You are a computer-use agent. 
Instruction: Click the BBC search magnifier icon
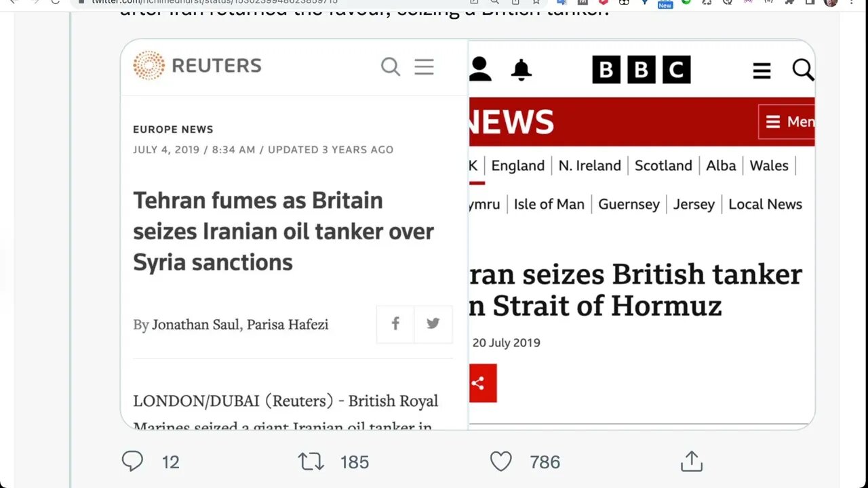tap(802, 69)
